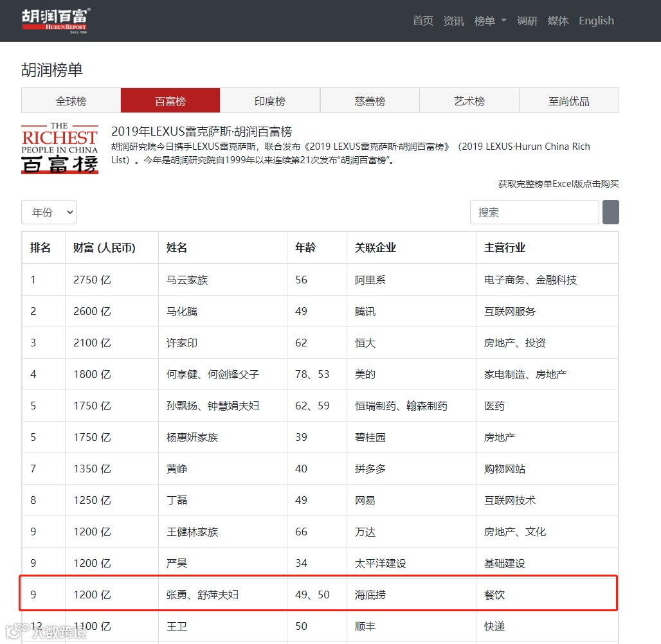
Task: Click the name 杨惠妍家族
Action: click(x=192, y=437)
